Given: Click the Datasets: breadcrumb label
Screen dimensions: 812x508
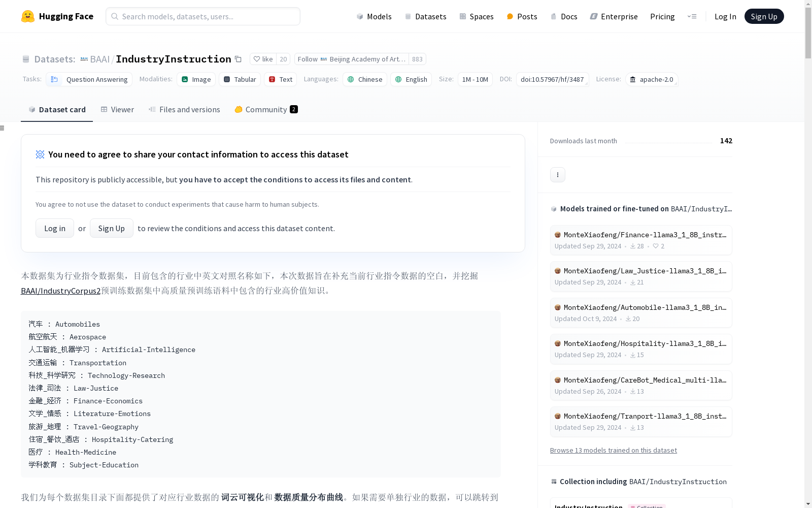Looking at the screenshot, I should (55, 59).
